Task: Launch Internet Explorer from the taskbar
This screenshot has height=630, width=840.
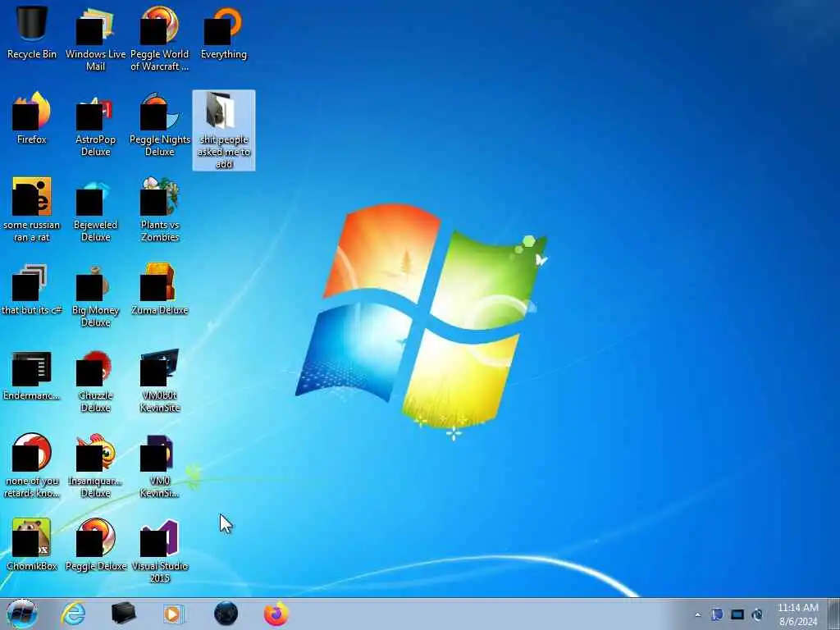Action: pyautogui.click(x=73, y=614)
